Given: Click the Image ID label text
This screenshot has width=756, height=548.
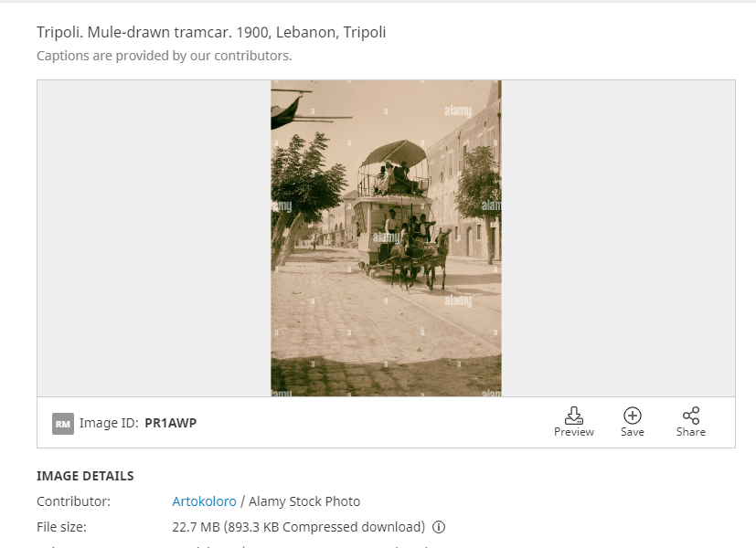Looking at the screenshot, I should tap(109, 423).
